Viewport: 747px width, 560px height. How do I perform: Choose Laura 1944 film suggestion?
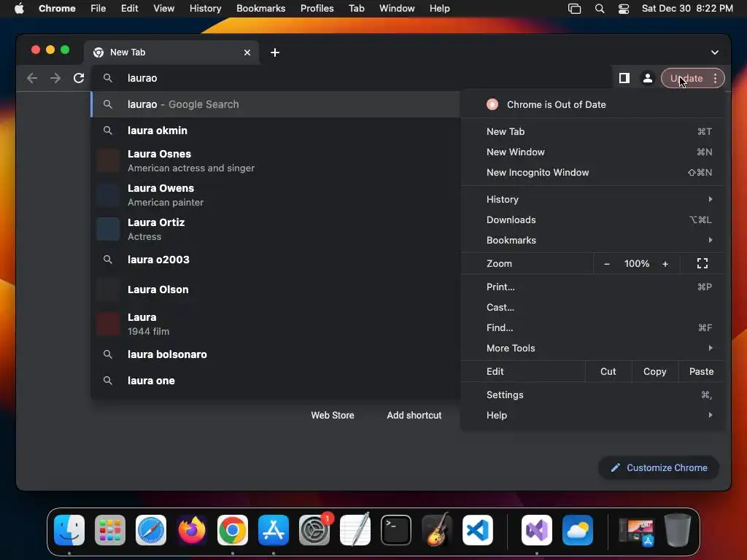pos(275,324)
